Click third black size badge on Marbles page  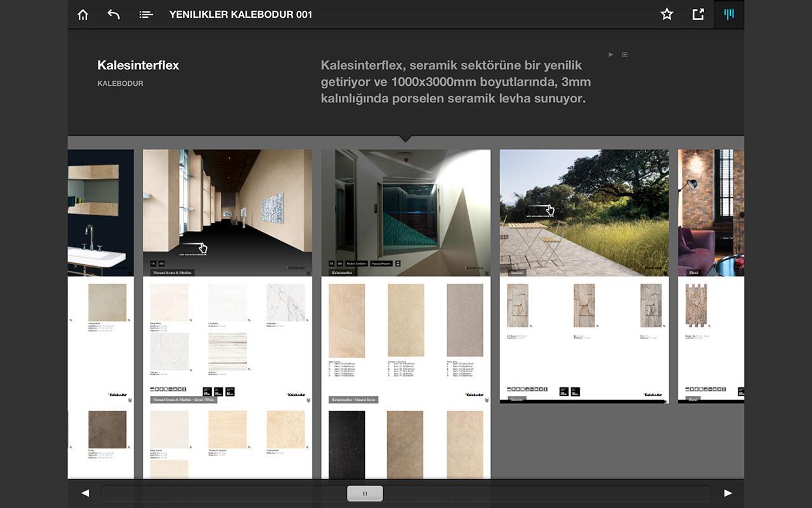coord(230,392)
